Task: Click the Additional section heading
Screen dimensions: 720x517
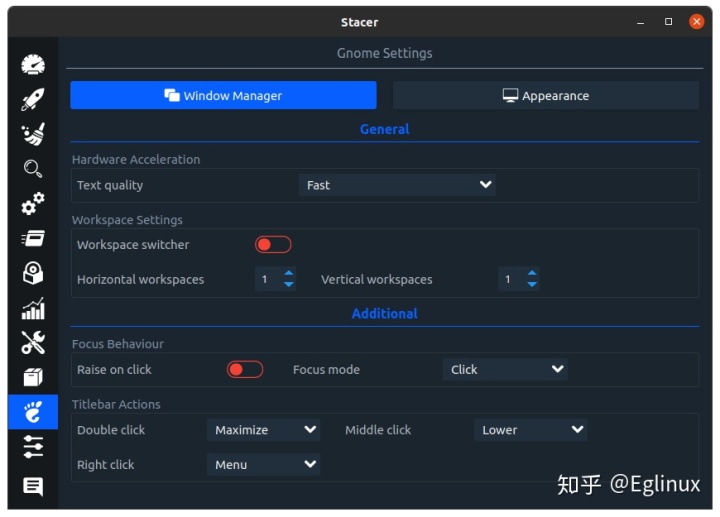Action: pyautogui.click(x=384, y=314)
